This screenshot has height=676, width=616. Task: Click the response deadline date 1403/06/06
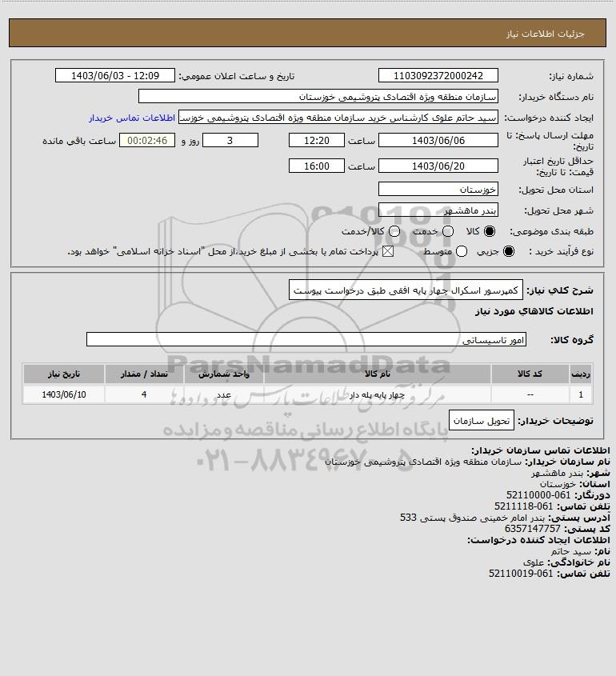[x=438, y=140]
